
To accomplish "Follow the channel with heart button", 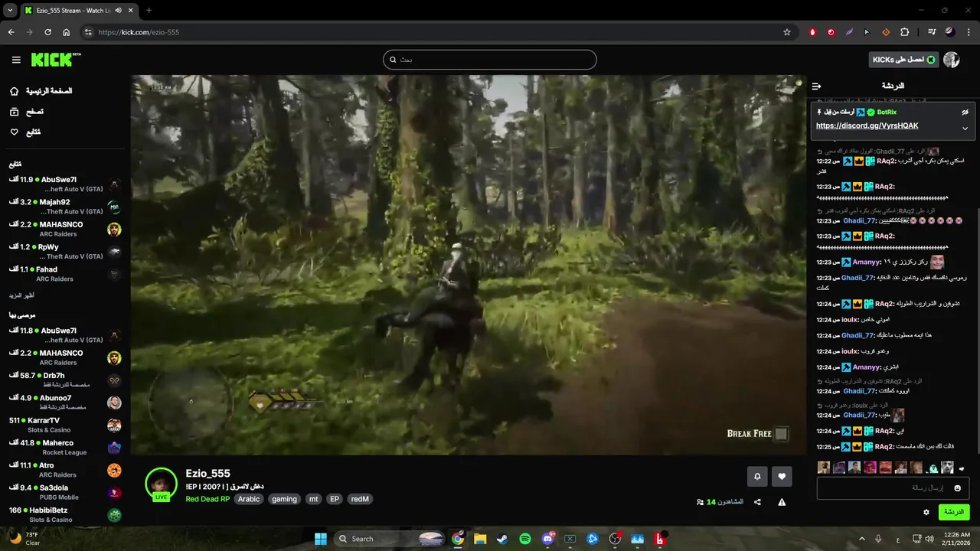I will 782,476.
